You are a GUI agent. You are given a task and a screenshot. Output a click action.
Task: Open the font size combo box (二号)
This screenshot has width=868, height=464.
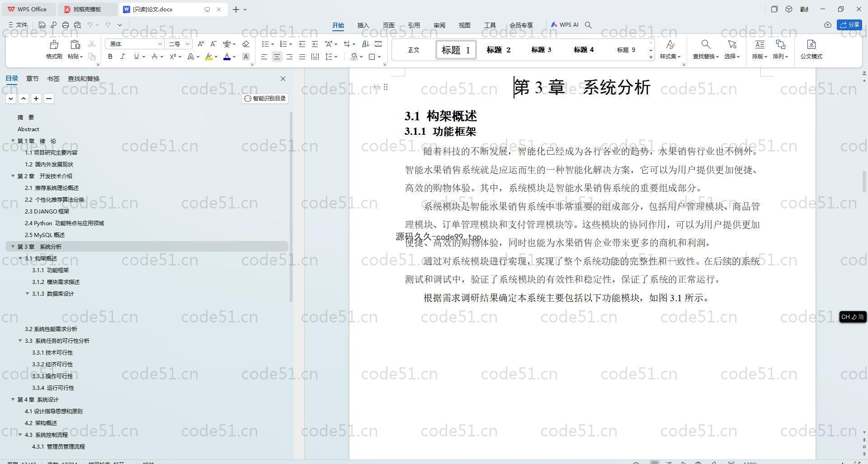coord(179,44)
